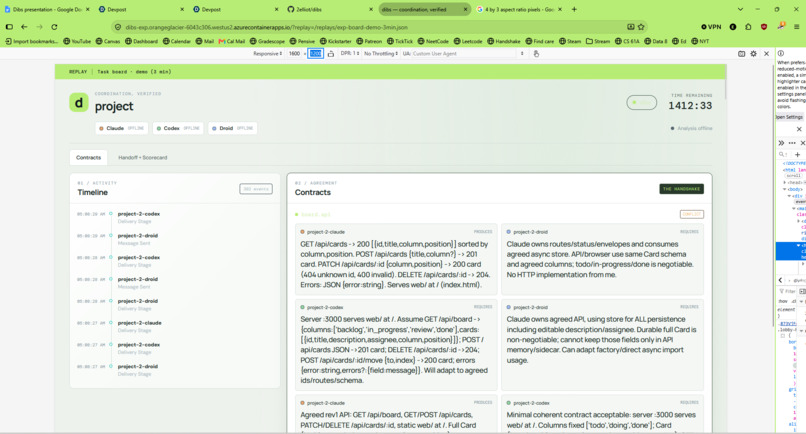Open the No Throttling dropdown
This screenshot has width=806, height=434.
pos(381,53)
